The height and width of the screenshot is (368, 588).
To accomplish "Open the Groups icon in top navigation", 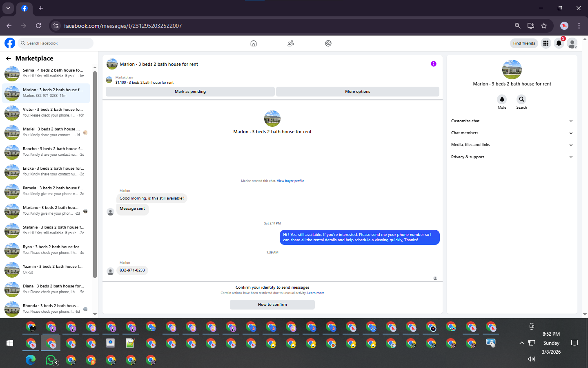I will 328,43.
